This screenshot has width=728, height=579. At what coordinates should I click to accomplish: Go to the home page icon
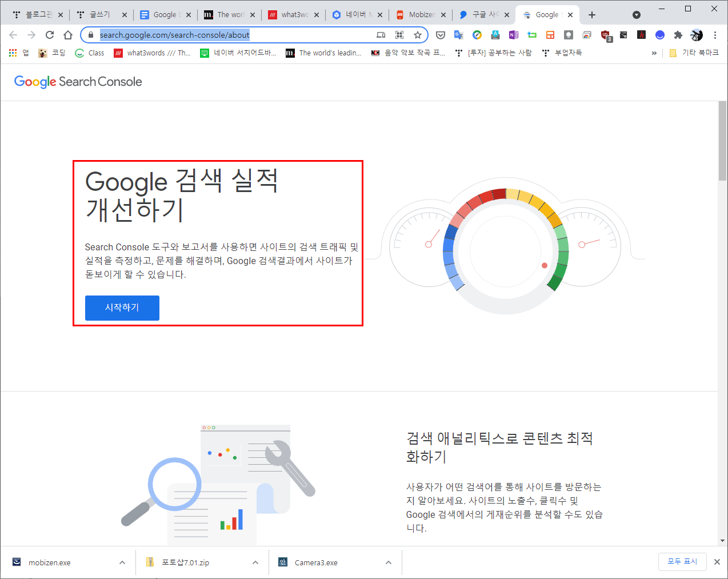pos(68,35)
